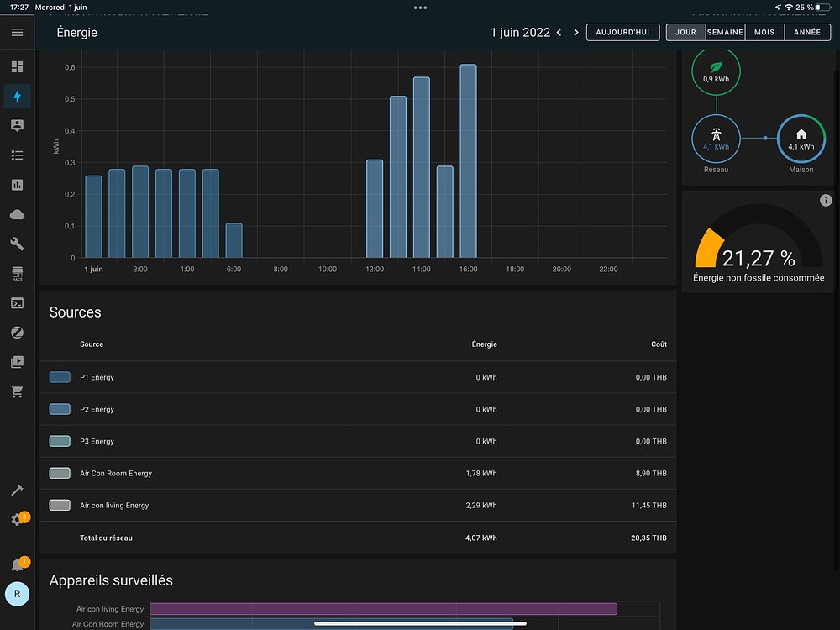Open the History chart icon in sidebar

pos(17,185)
